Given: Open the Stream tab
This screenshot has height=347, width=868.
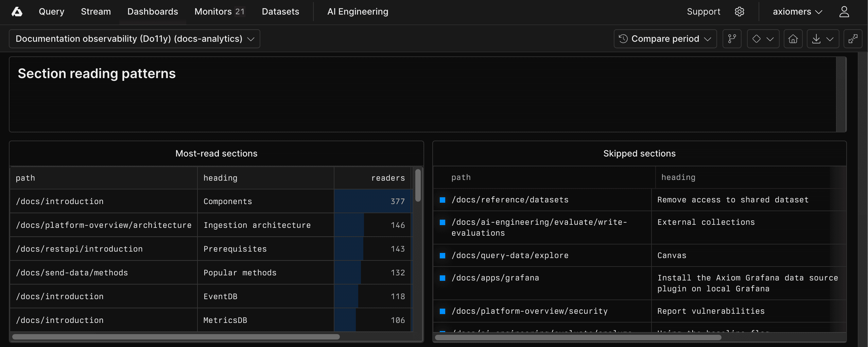Looking at the screenshot, I should click(x=96, y=12).
